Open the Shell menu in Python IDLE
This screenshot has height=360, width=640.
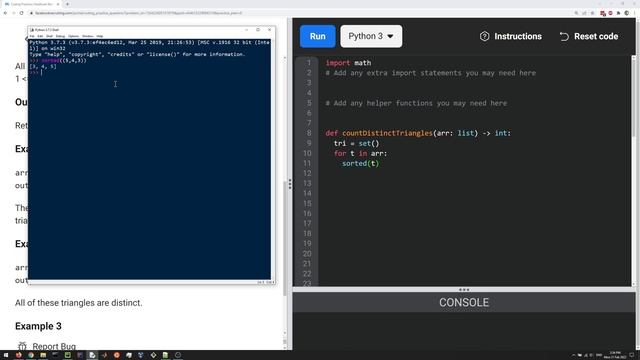click(49, 36)
